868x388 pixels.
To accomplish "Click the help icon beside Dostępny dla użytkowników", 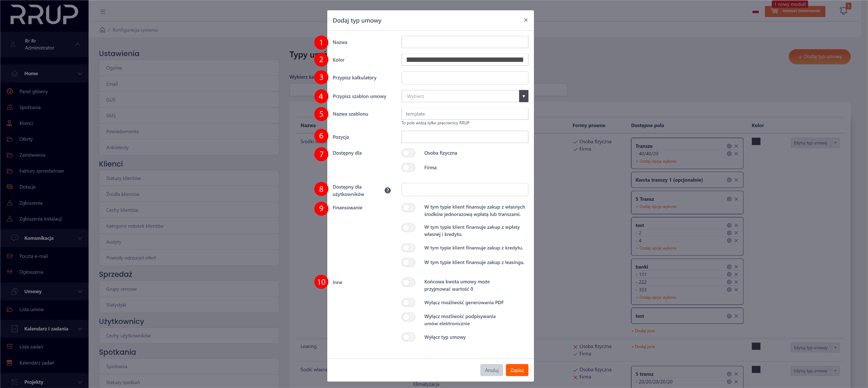I will tap(387, 190).
